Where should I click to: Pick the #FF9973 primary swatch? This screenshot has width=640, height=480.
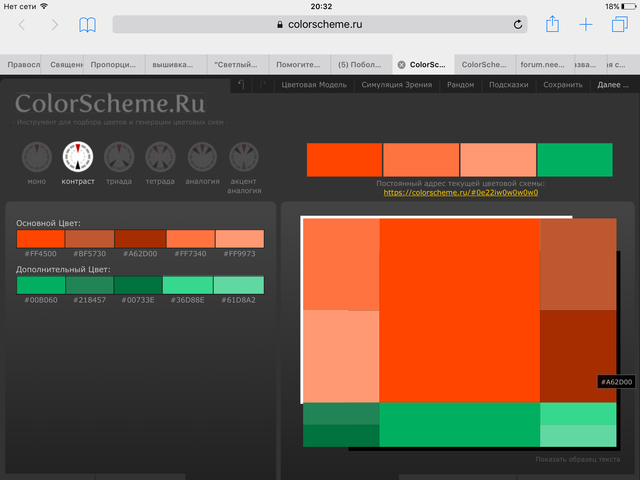[240, 239]
